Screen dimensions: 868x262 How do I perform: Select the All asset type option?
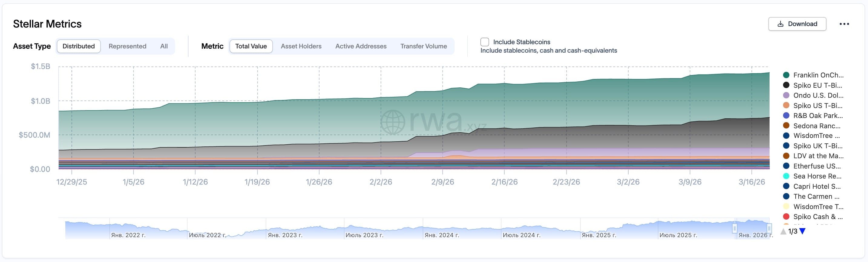point(164,46)
